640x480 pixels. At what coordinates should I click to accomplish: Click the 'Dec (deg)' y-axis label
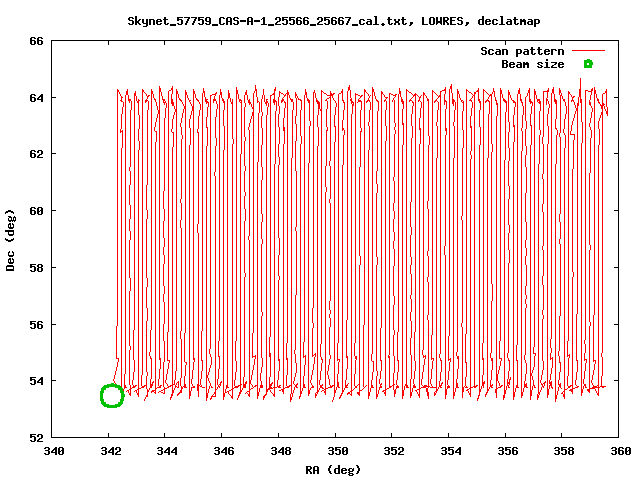[x=10, y=240]
